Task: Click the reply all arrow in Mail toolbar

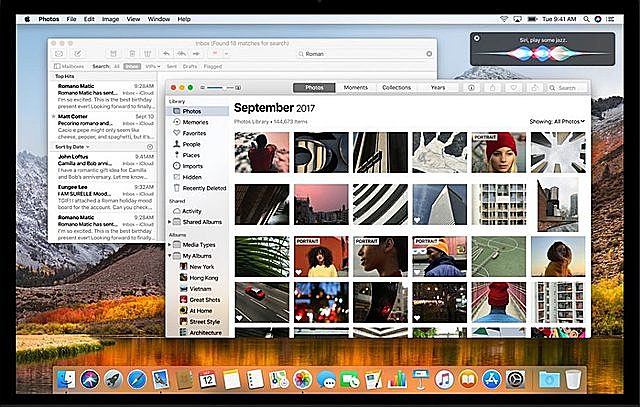Action: tap(182, 53)
